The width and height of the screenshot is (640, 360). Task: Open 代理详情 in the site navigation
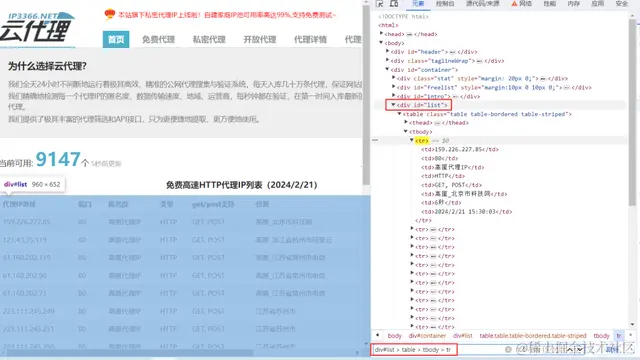pyautogui.click(x=310, y=40)
